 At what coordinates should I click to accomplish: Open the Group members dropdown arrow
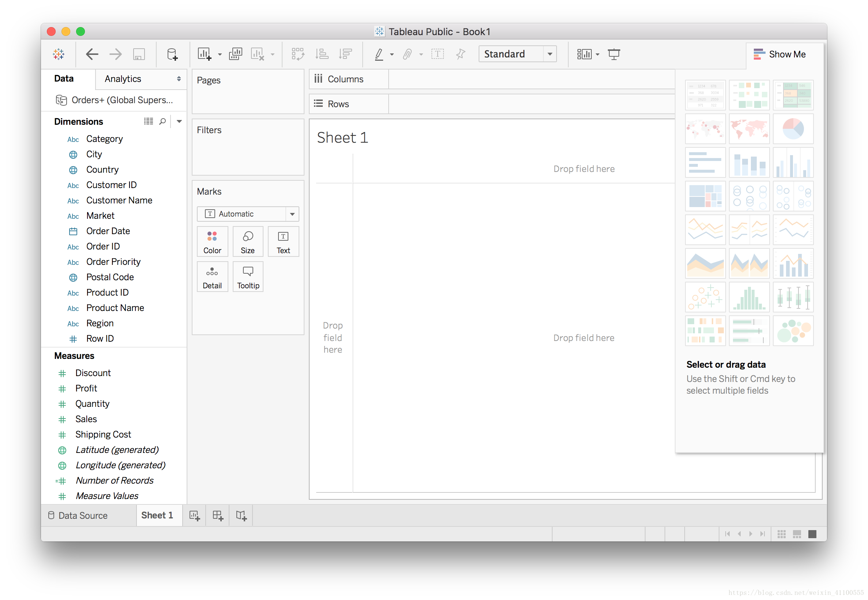pos(421,55)
